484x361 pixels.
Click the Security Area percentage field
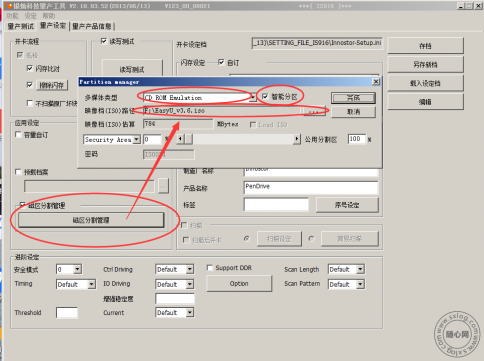pos(152,139)
